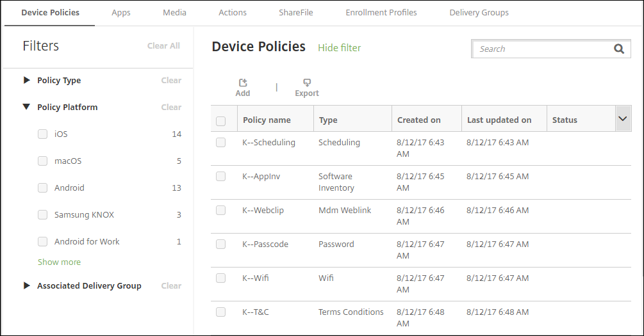644x336 pixels.
Task: Toggle the select-all policies header checkbox
Action: [221, 121]
